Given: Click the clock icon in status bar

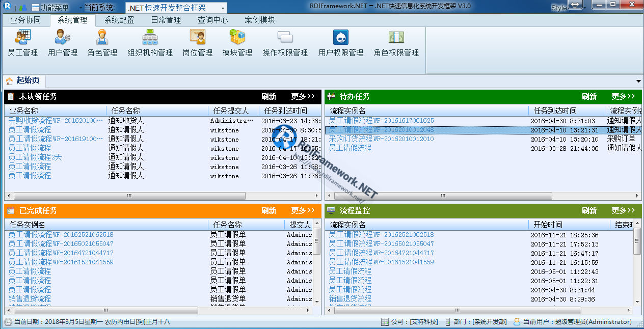Looking at the screenshot, I should pos(8,322).
